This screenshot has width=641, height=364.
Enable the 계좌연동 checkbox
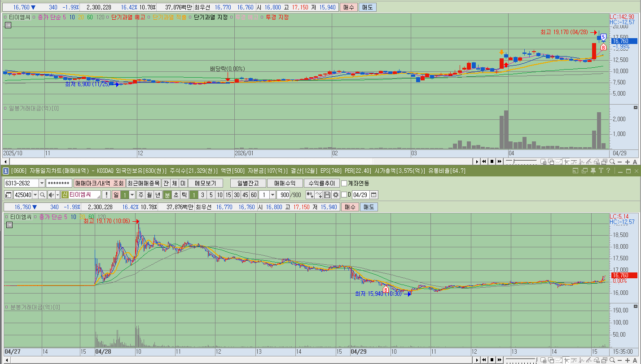point(344,183)
